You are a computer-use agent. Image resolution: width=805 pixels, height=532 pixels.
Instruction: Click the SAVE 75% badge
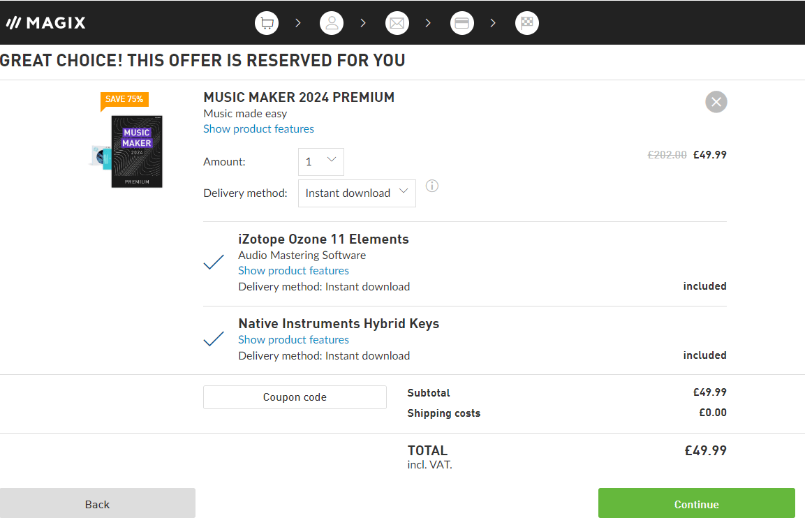tap(124, 100)
